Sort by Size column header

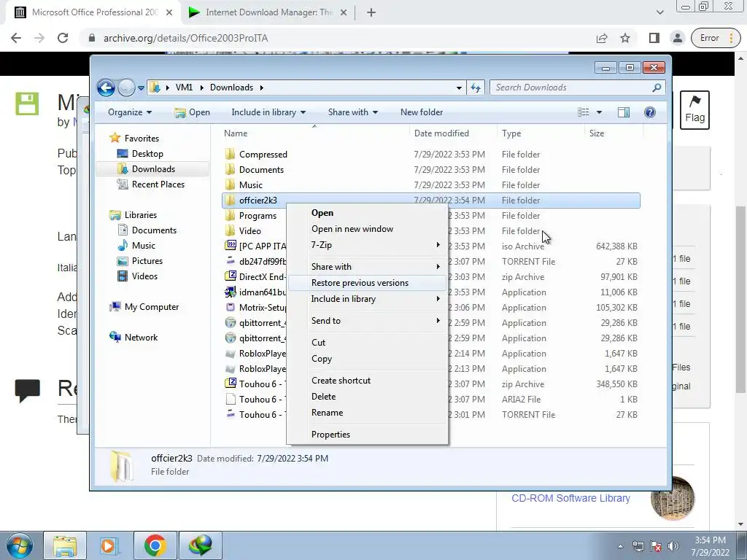pos(613,133)
